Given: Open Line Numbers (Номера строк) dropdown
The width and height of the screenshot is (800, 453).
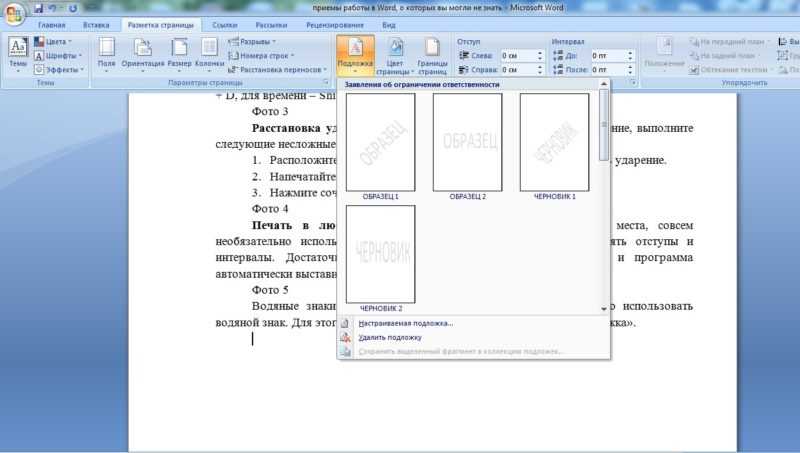Looking at the screenshot, I should tap(261, 56).
